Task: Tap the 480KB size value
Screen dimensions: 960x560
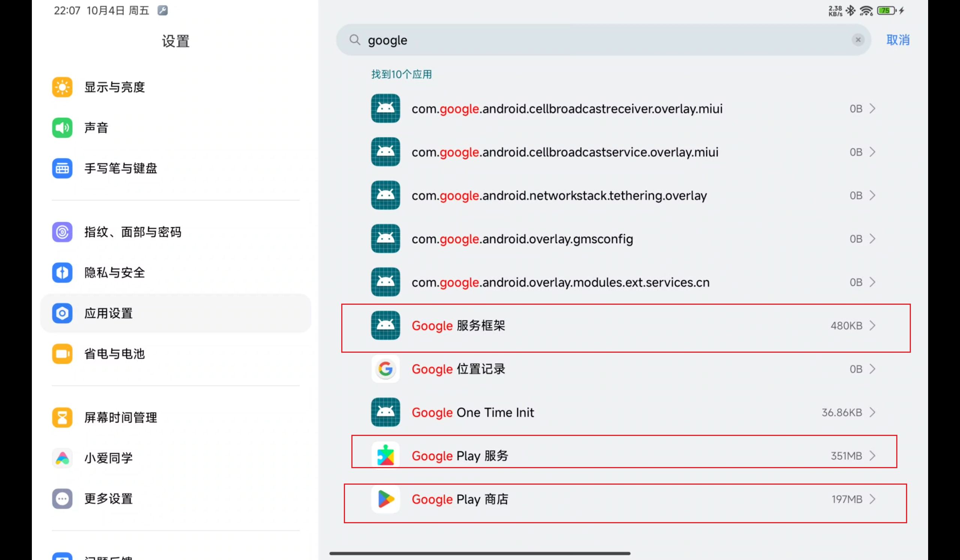Action: tap(846, 325)
